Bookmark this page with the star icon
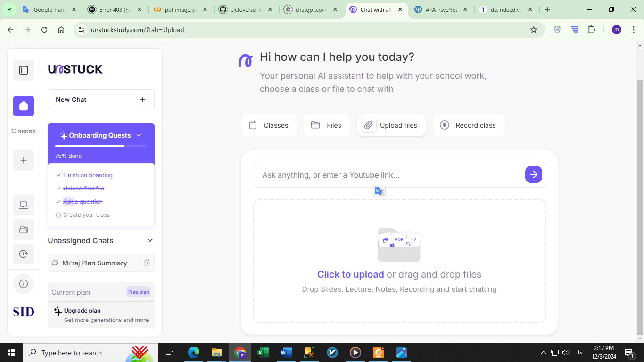 pos(534,30)
